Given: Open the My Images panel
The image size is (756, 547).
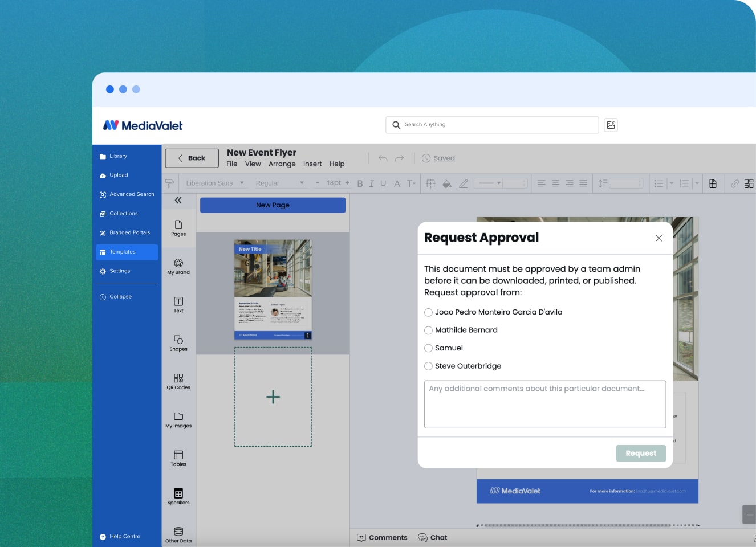Looking at the screenshot, I should click(178, 419).
